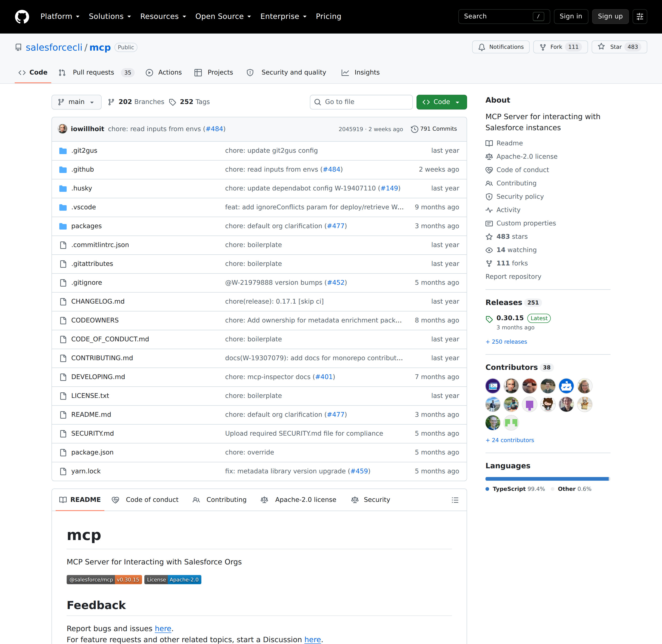
Task: Open the green Code dropdown button
Action: click(x=441, y=102)
